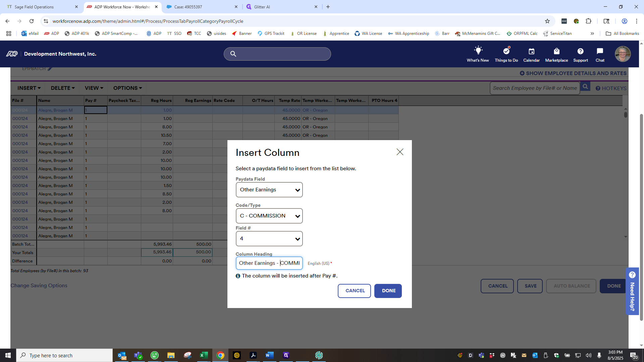The height and width of the screenshot is (362, 644).
Task: Click the worksheet SAVE button
Action: pos(530,286)
